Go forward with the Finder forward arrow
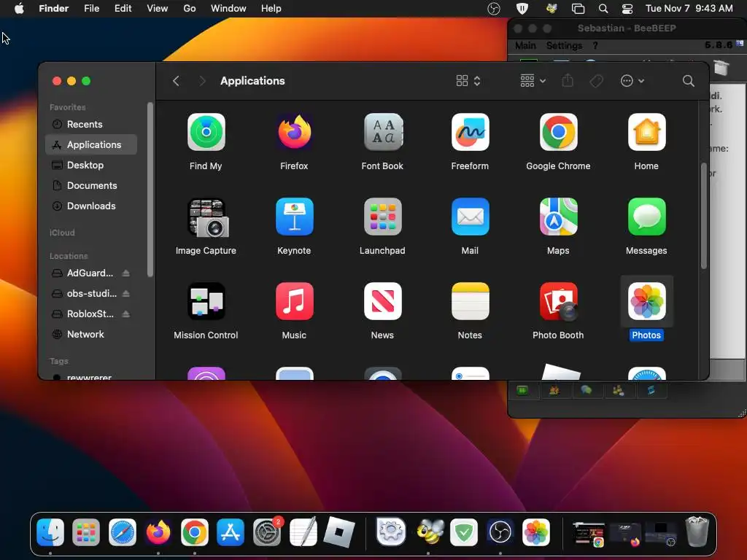The image size is (747, 560). click(202, 81)
